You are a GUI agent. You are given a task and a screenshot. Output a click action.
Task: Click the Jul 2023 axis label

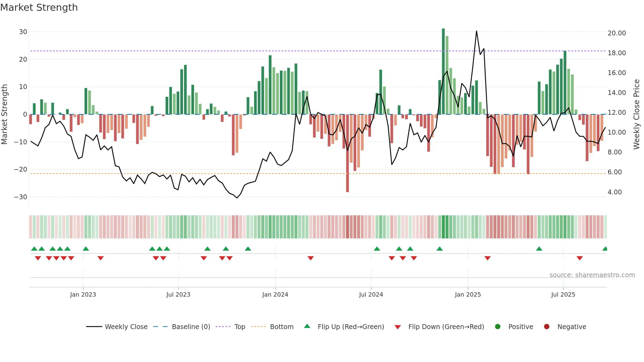[178, 294]
